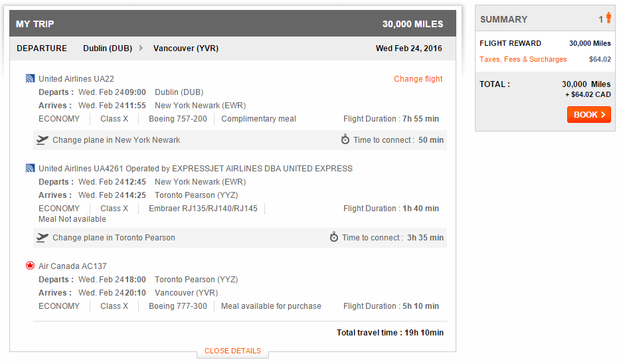Open Taxes, Fees & Surcharges breakdown
The height and width of the screenshot is (364, 619).
tap(523, 59)
